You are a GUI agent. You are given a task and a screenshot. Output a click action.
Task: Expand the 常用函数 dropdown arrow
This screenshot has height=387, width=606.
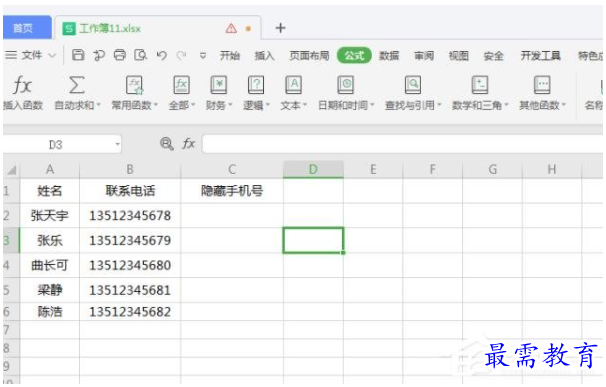coord(156,105)
